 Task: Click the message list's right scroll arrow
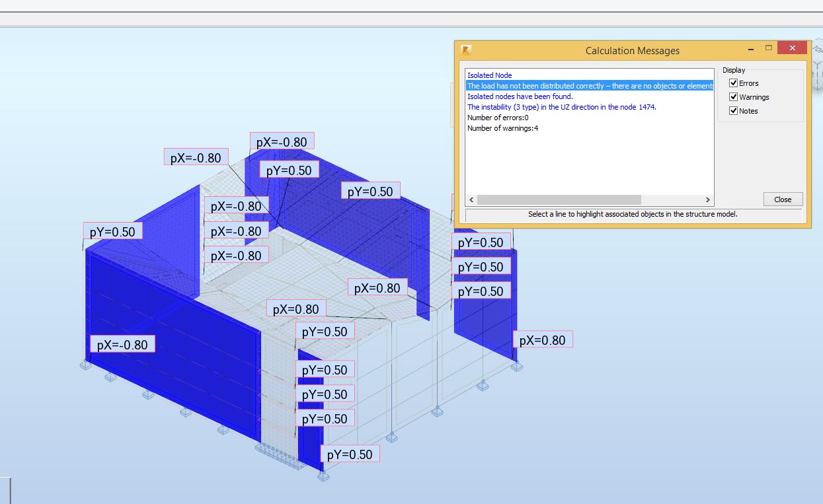click(707, 199)
